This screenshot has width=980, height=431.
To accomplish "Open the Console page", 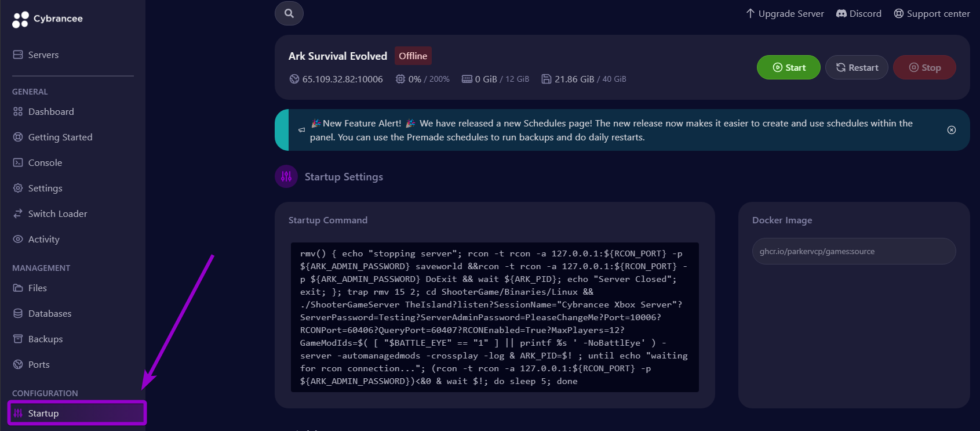I will point(45,162).
